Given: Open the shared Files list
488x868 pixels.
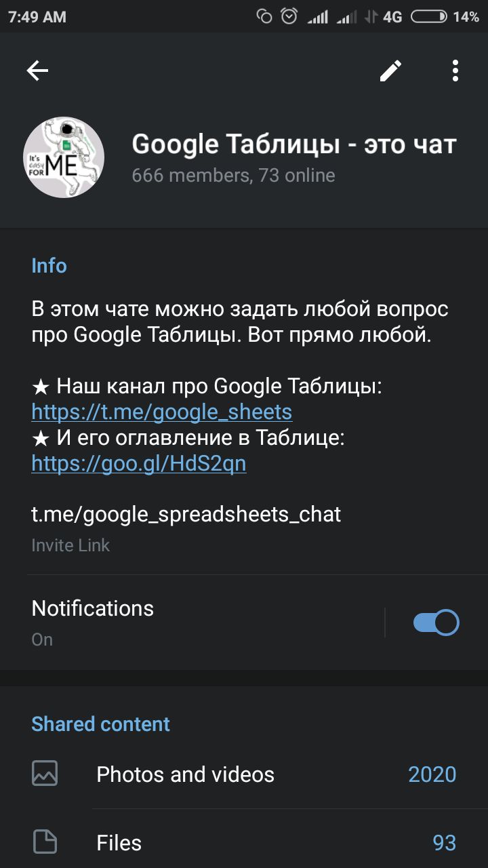Looking at the screenshot, I should (x=119, y=843).
